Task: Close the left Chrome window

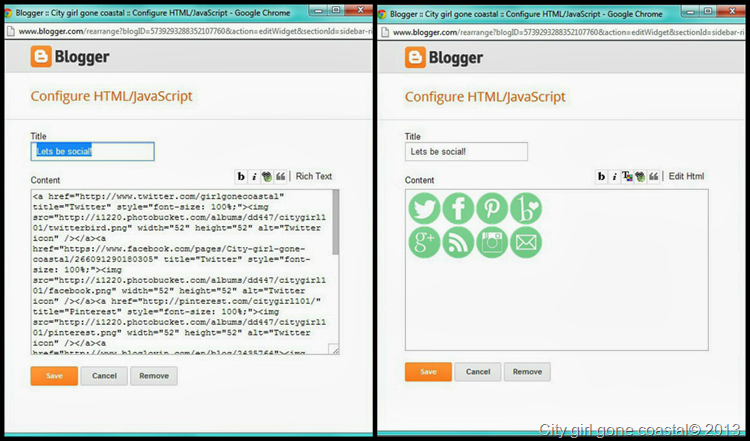Action: tap(360, 10)
